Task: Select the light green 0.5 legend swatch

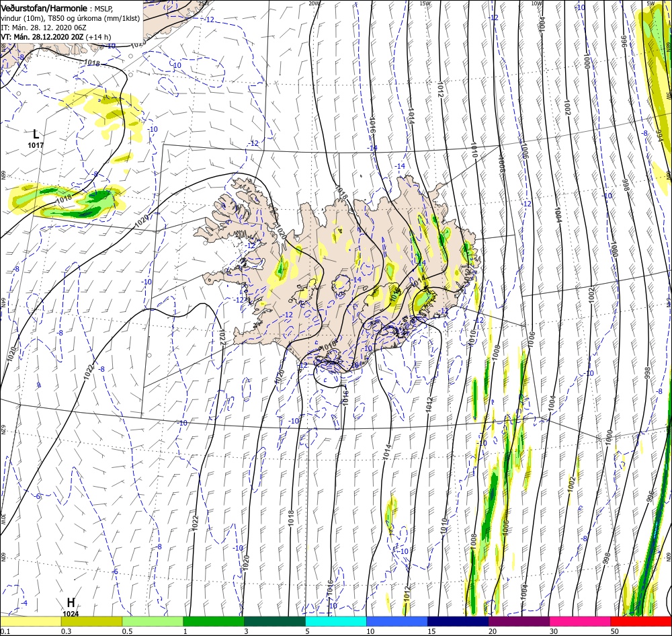Action: pos(153,621)
